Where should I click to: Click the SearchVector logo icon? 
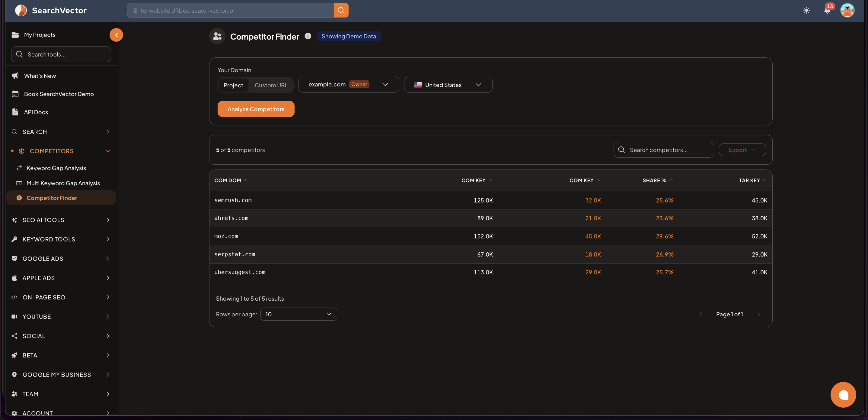pos(21,11)
